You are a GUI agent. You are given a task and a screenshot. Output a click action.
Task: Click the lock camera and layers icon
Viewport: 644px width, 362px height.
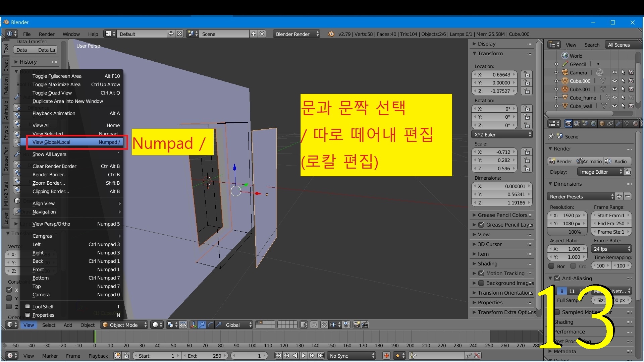(x=304, y=325)
